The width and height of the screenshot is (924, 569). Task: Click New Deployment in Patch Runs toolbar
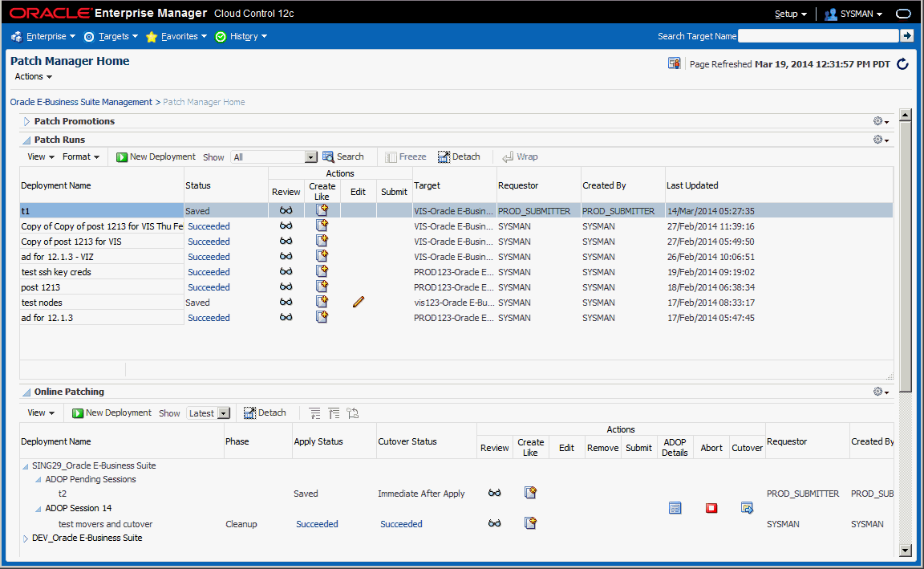[156, 156]
